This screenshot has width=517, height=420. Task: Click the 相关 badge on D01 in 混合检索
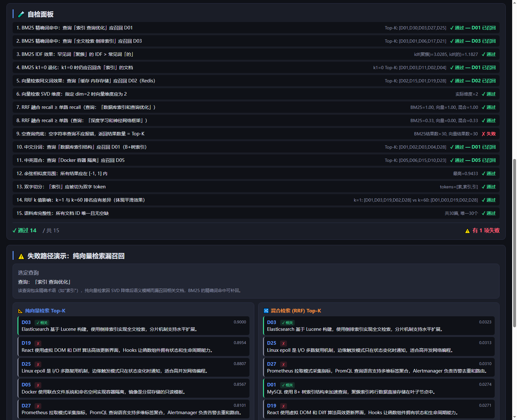tap(287, 385)
